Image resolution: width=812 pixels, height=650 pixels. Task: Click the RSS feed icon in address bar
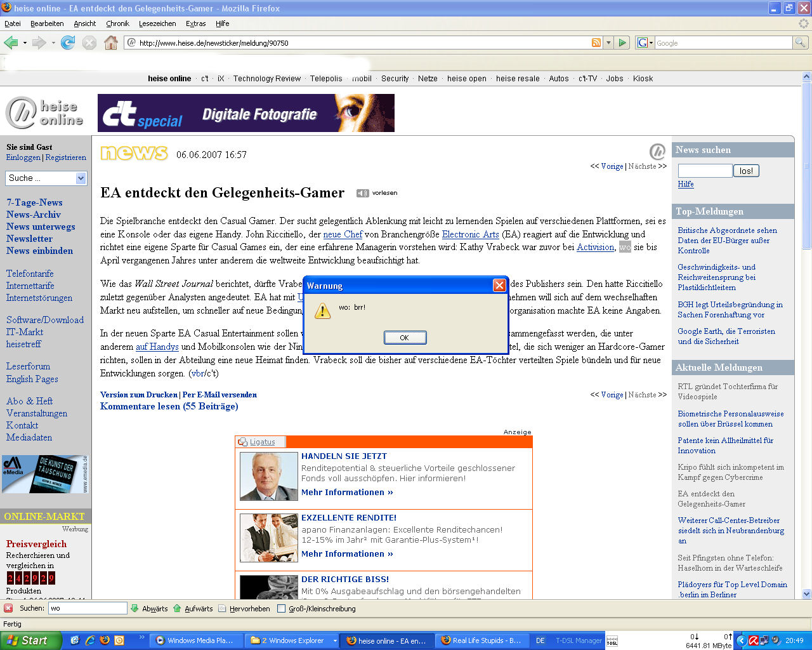[596, 43]
